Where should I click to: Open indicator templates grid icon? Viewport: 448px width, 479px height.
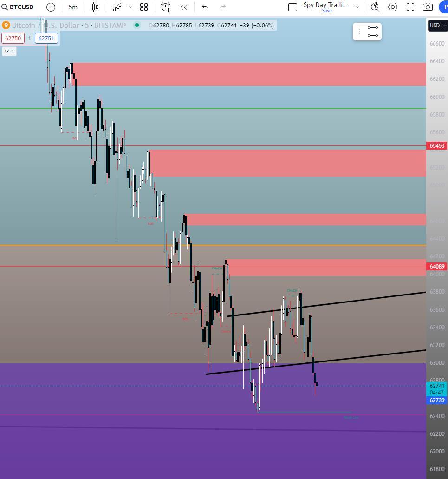point(144,7)
